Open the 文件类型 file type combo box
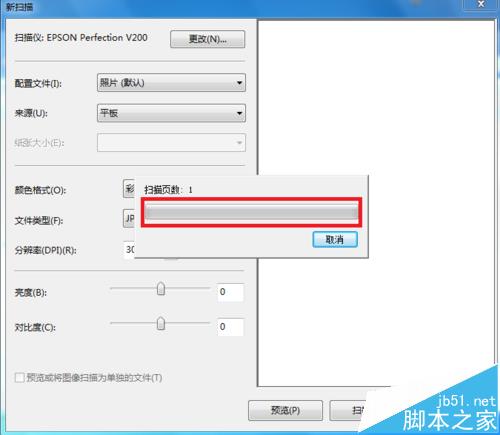 point(129,218)
